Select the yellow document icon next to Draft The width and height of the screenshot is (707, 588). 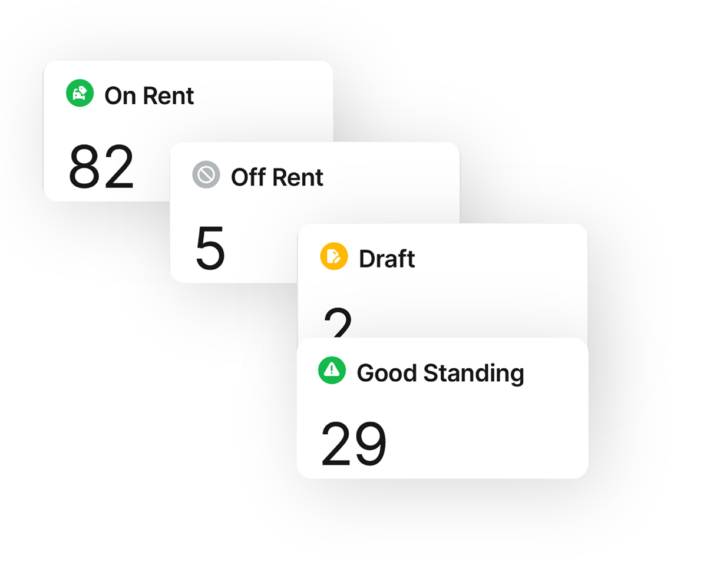click(x=333, y=257)
